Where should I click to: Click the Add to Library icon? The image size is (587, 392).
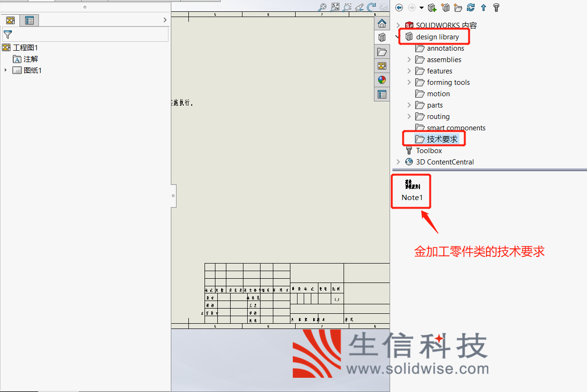(x=432, y=8)
